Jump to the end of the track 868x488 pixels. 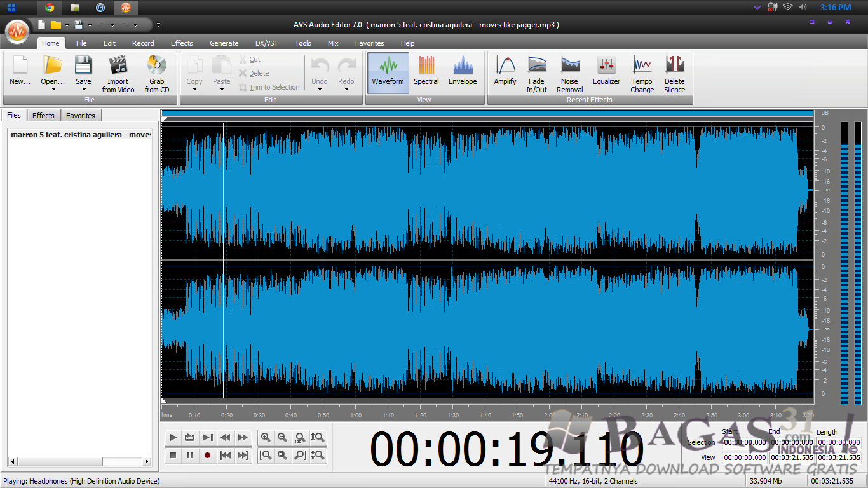pyautogui.click(x=243, y=455)
